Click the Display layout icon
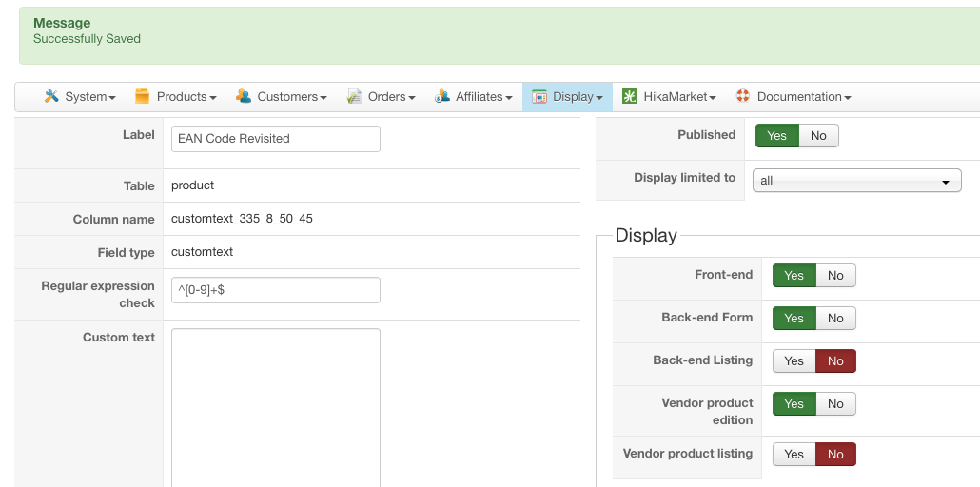 click(x=539, y=96)
